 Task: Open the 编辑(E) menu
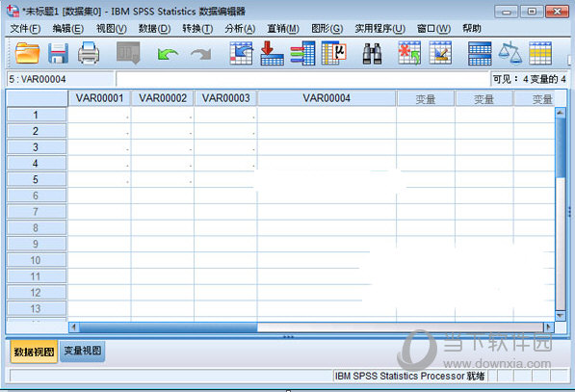click(67, 28)
